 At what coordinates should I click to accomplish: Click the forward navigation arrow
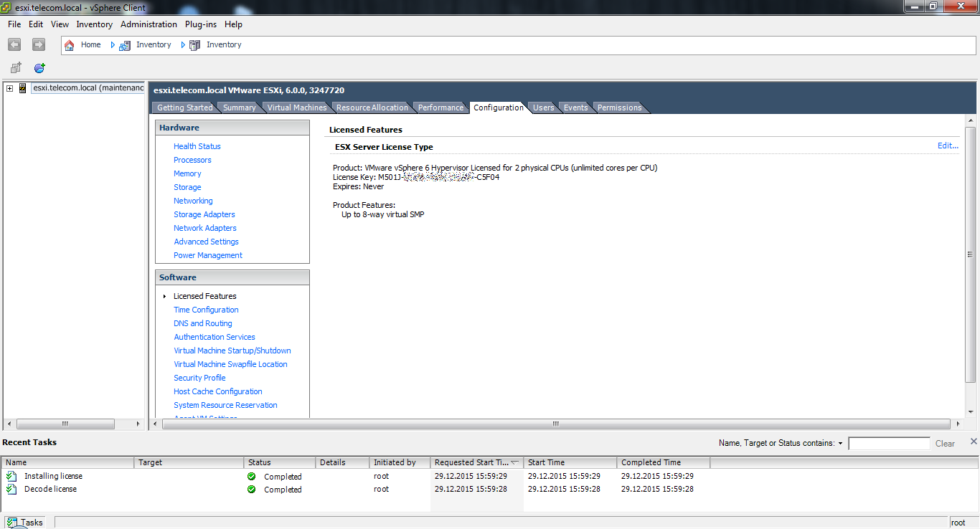point(39,44)
